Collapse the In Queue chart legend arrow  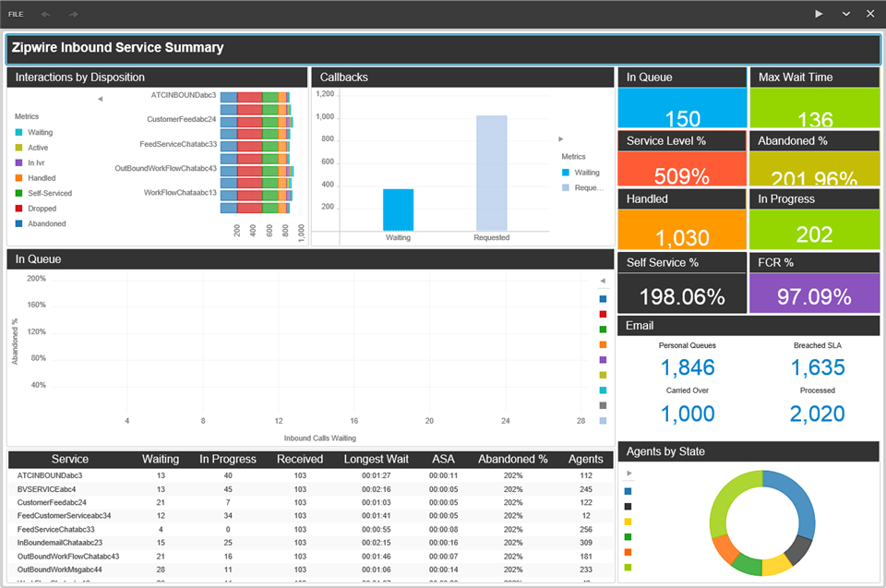[x=603, y=281]
